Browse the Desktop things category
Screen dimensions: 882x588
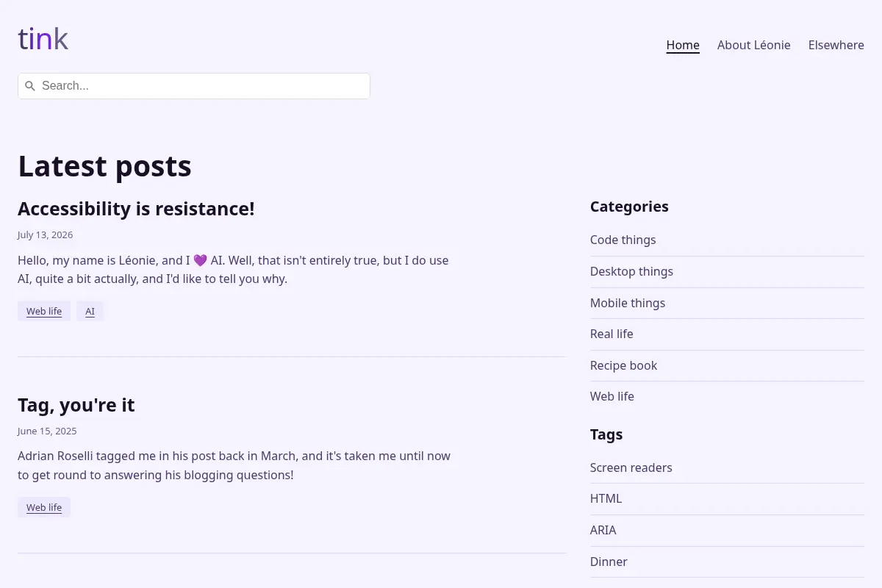(x=631, y=271)
